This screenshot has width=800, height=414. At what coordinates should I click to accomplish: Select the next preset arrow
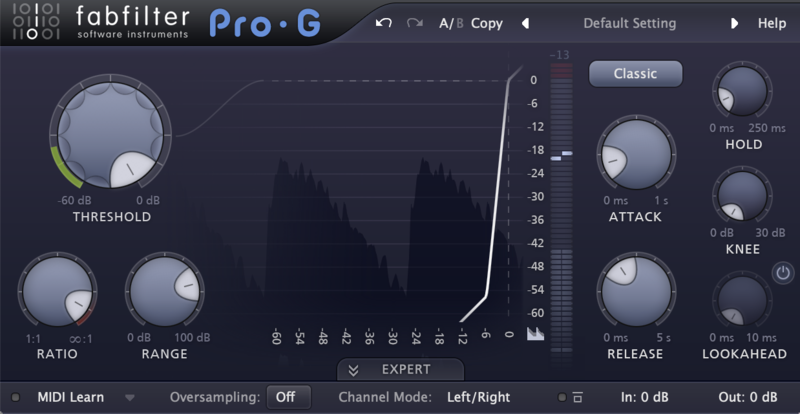click(x=735, y=23)
